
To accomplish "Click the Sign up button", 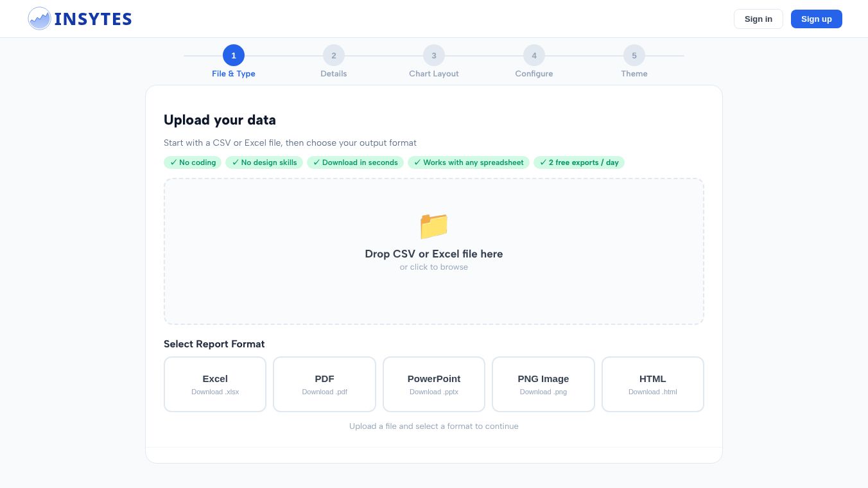I will pyautogui.click(x=817, y=19).
